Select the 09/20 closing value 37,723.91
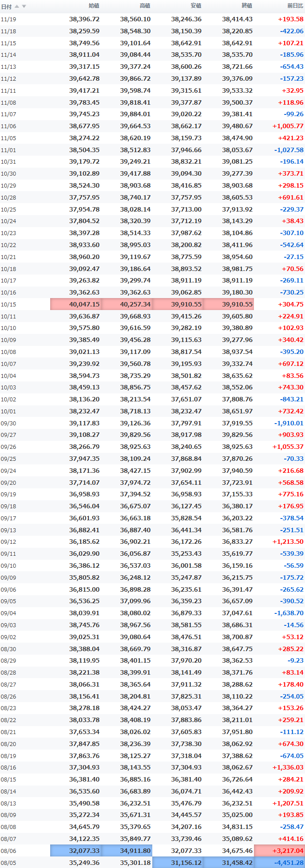Image resolution: width=305 pixels, height=868 pixels. click(238, 483)
